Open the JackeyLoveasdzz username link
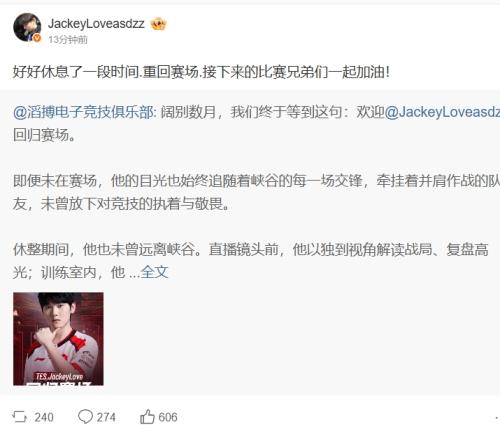Screen dimensions: 500x440 click(96, 24)
